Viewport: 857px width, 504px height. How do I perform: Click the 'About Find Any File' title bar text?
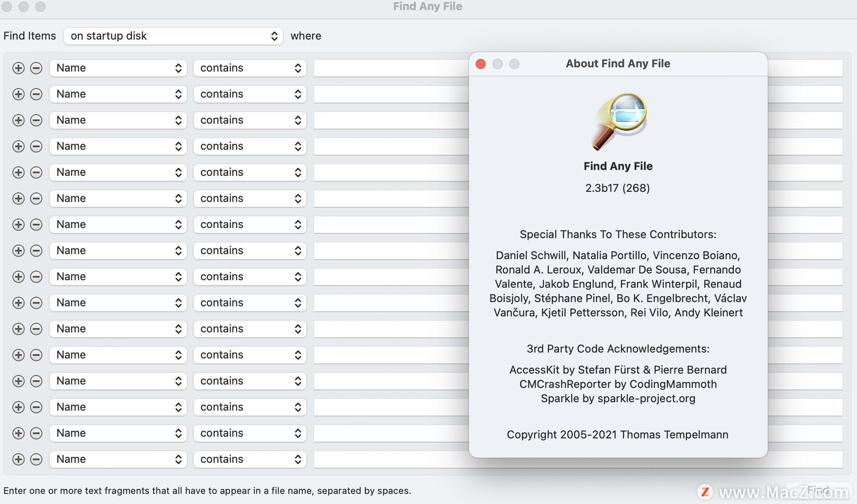618,64
